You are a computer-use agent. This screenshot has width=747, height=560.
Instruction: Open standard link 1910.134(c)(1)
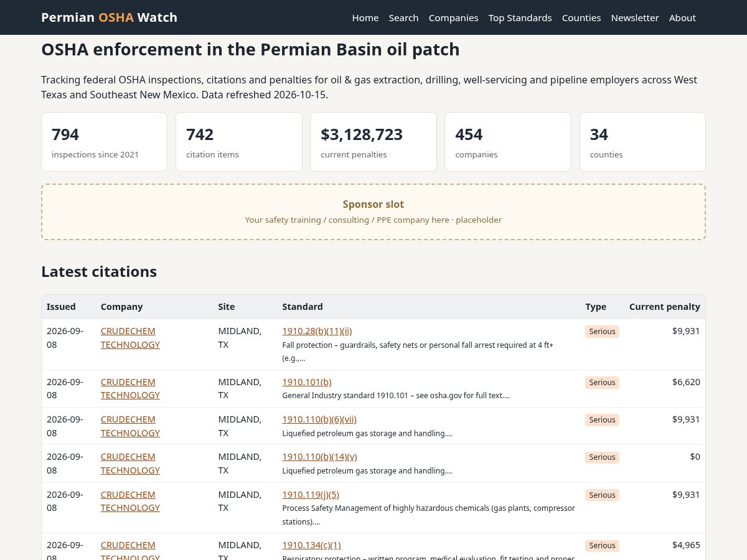pyautogui.click(x=311, y=545)
